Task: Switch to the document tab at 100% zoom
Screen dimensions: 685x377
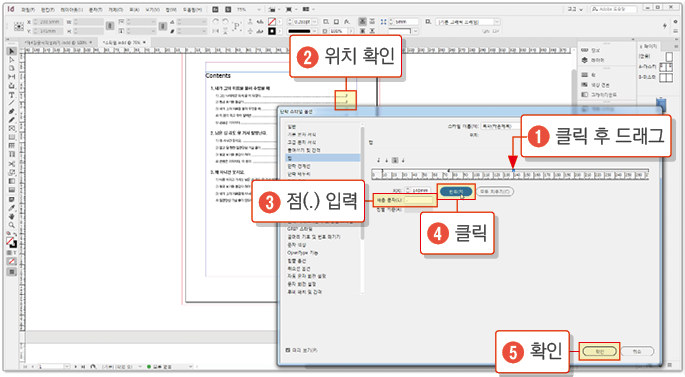Action: (56, 42)
